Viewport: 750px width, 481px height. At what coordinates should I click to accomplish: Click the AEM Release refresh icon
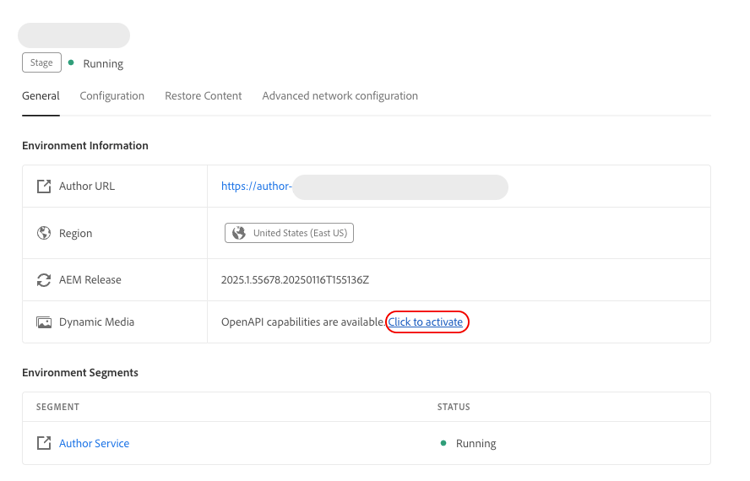[44, 280]
